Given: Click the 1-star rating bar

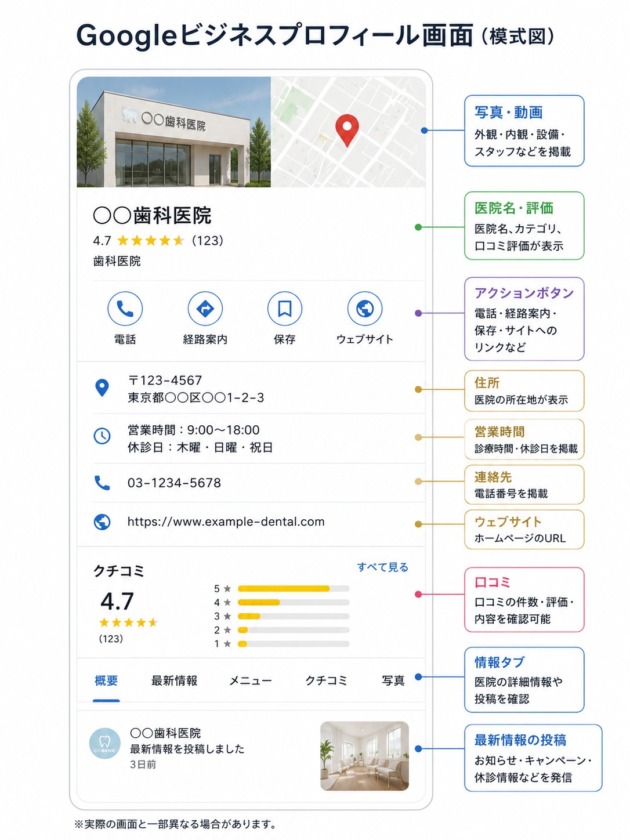Looking at the screenshot, I should (294, 643).
